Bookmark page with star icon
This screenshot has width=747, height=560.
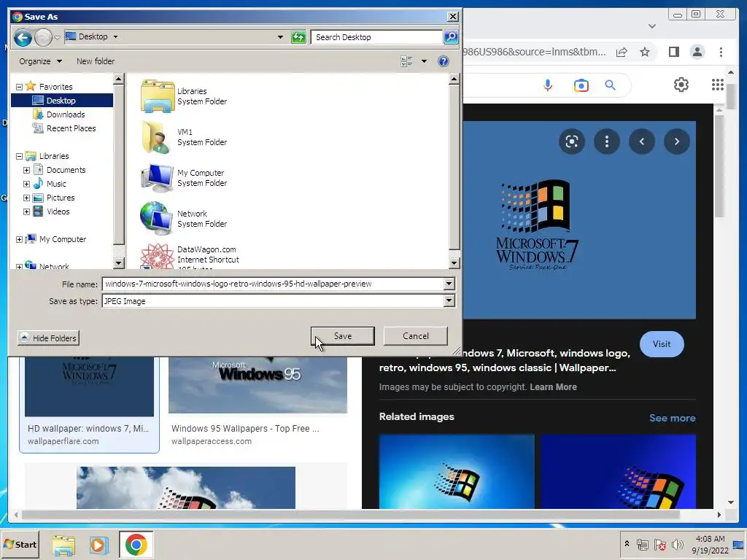645,52
